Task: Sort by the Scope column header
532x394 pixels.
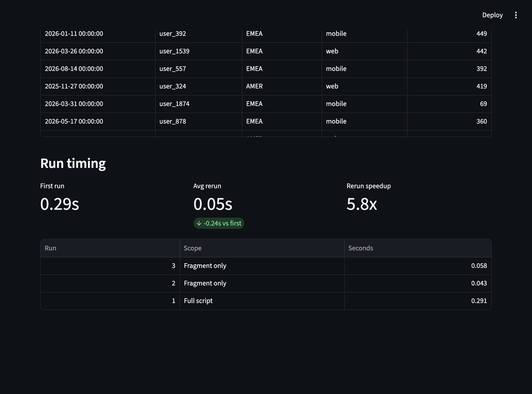Action: (262, 248)
